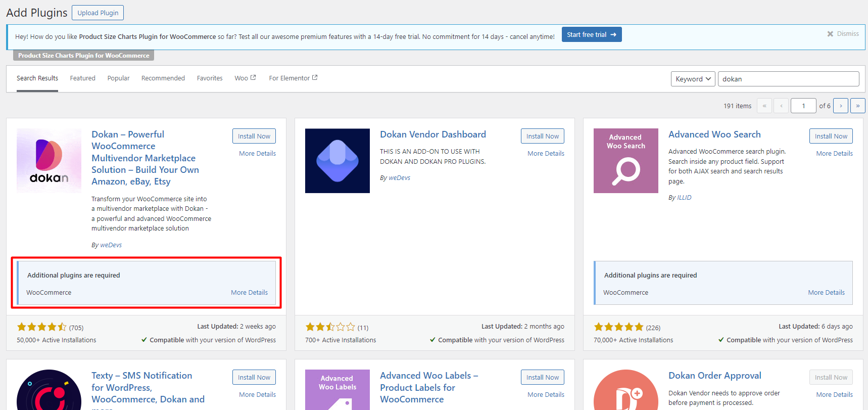The height and width of the screenshot is (410, 868).
Task: Open weDevs author link under Dokan Vendor Dashboard
Action: 400,178
